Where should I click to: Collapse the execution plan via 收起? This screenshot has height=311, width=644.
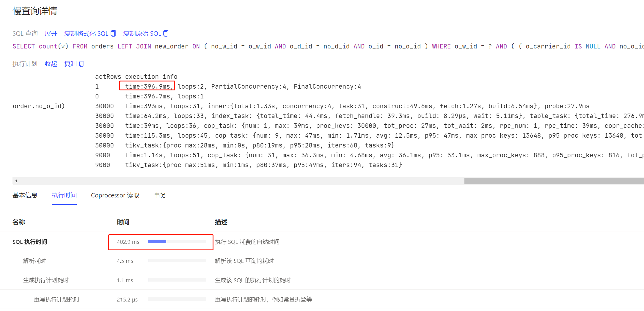pos(51,64)
